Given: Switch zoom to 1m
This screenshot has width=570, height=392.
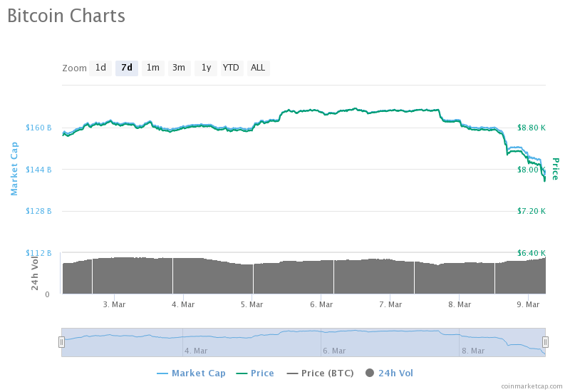Looking at the screenshot, I should [x=153, y=68].
